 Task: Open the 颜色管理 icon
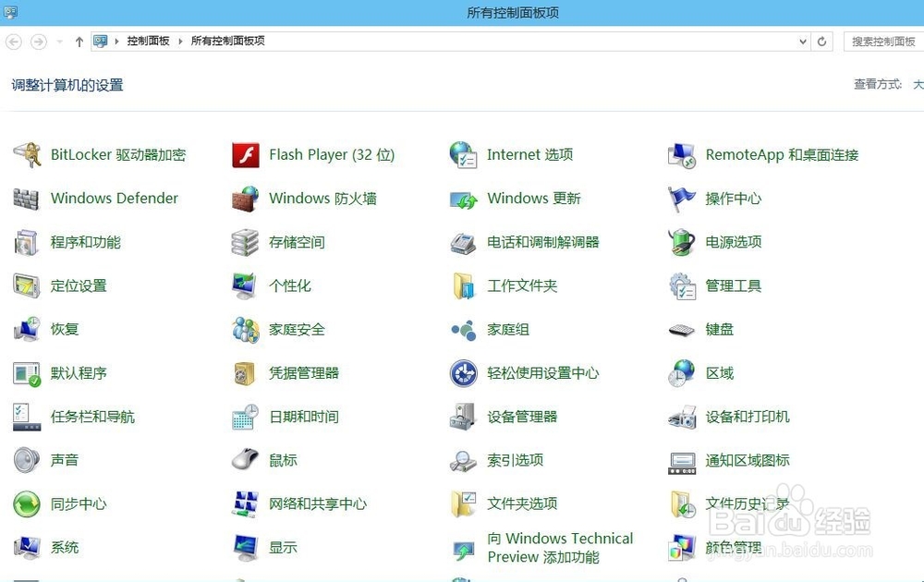[683, 548]
